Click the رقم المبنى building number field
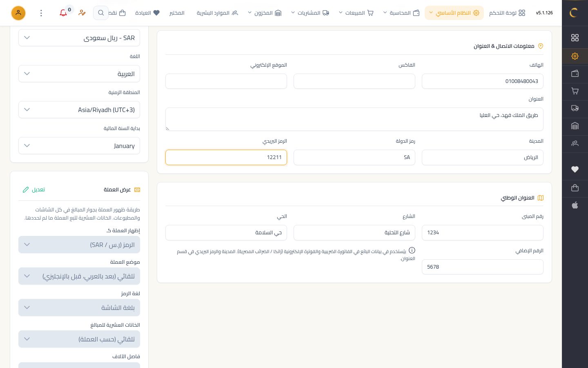Screen dimensions: 588x368 point(483,233)
